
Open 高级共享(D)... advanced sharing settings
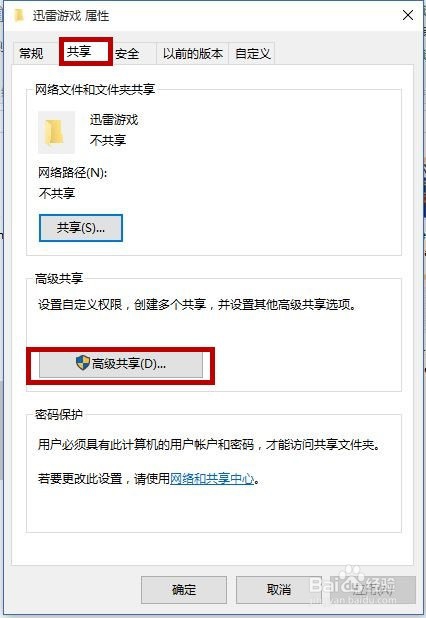[x=121, y=365]
